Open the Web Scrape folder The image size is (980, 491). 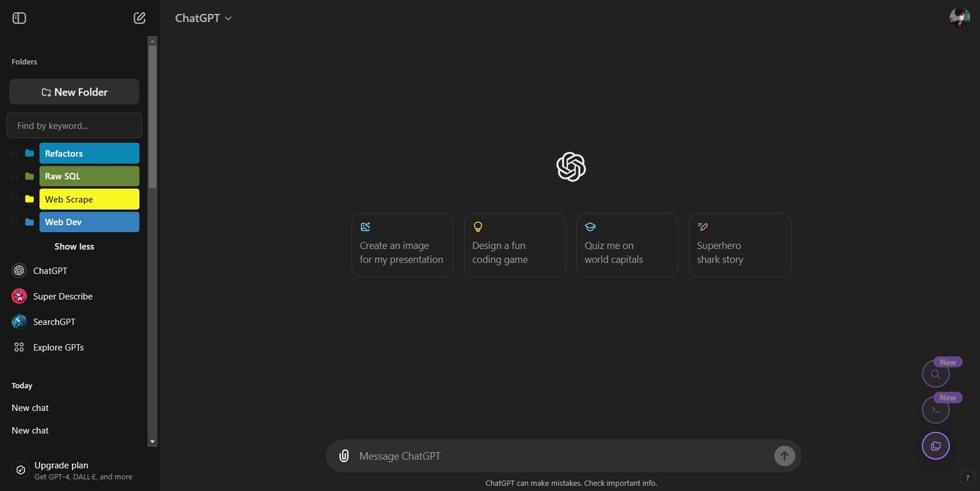(89, 199)
